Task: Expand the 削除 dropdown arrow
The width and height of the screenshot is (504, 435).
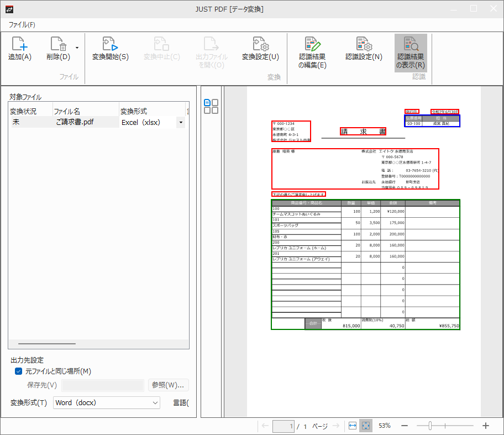Action: [x=77, y=48]
